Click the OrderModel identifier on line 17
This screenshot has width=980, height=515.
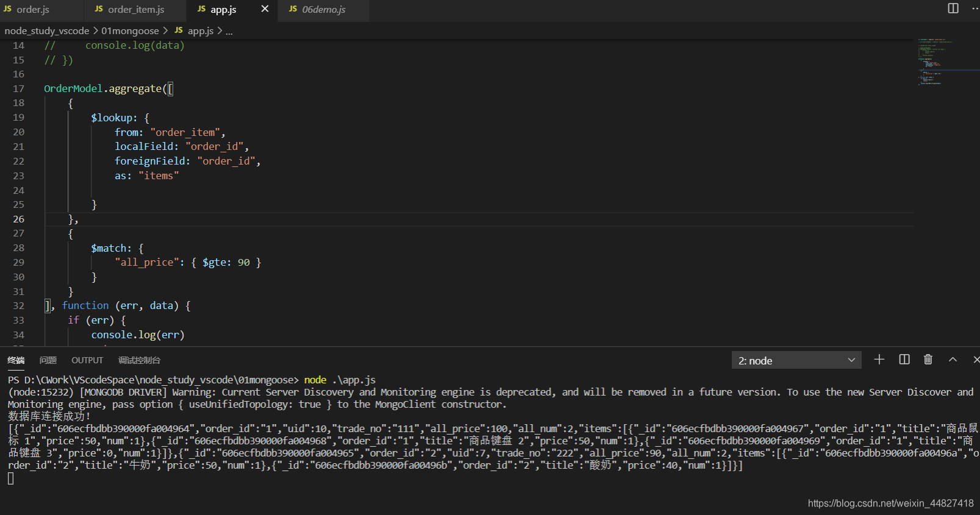tap(73, 89)
